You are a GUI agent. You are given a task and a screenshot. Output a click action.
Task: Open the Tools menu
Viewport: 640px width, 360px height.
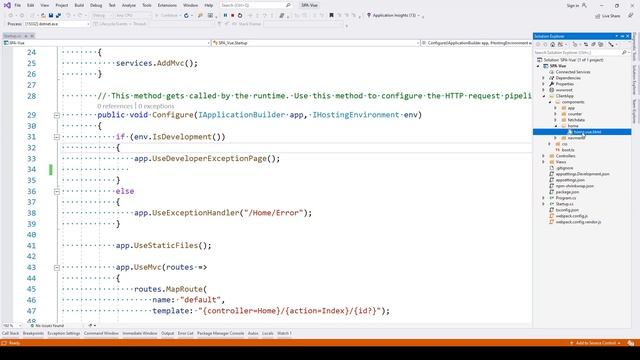point(147,5)
